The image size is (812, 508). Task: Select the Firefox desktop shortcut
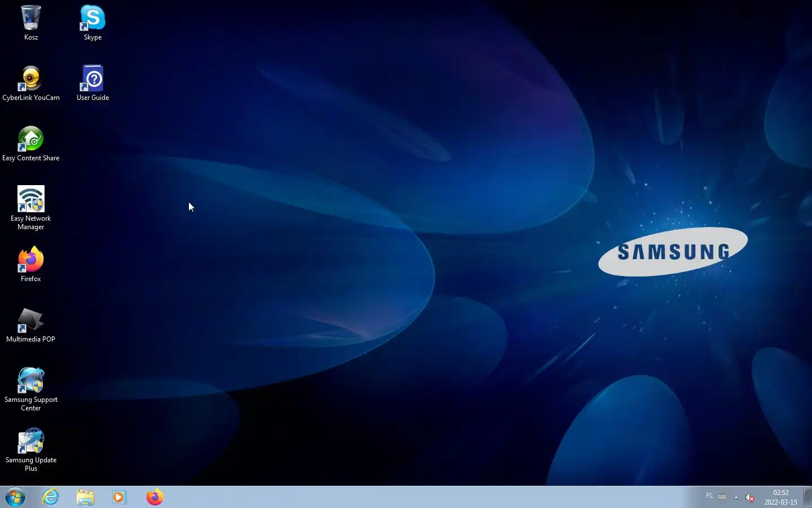coord(31,265)
